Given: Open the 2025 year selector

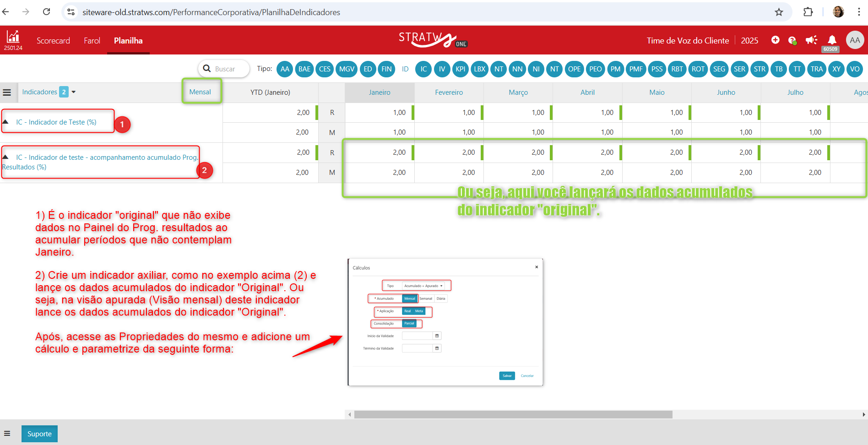Looking at the screenshot, I should pos(749,40).
